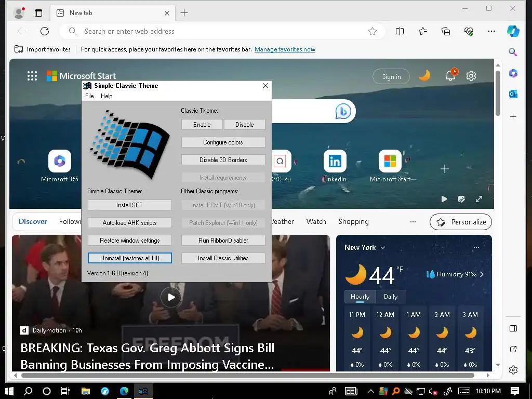The width and height of the screenshot is (532, 399).
Task: Show hidden tray icons chevron
Action: (x=371, y=391)
